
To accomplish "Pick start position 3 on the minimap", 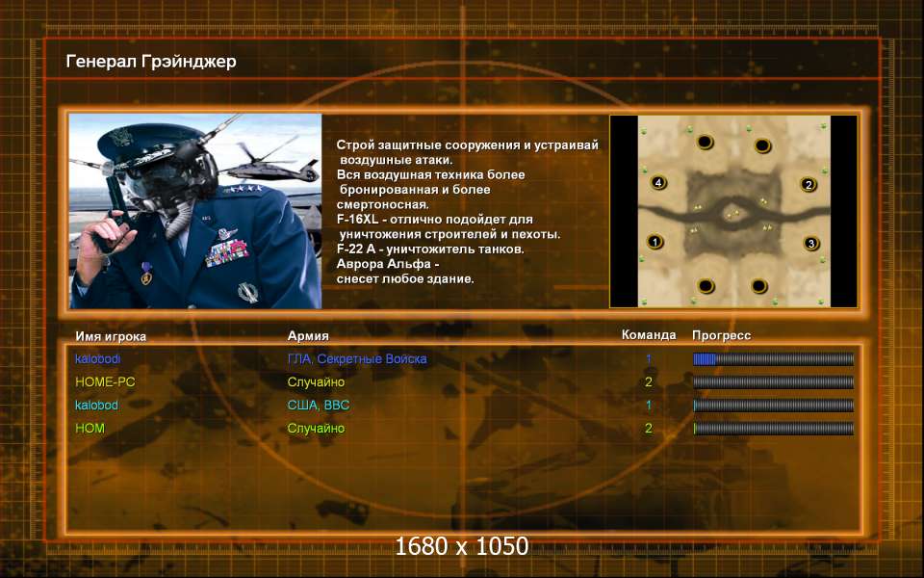I will (x=811, y=244).
